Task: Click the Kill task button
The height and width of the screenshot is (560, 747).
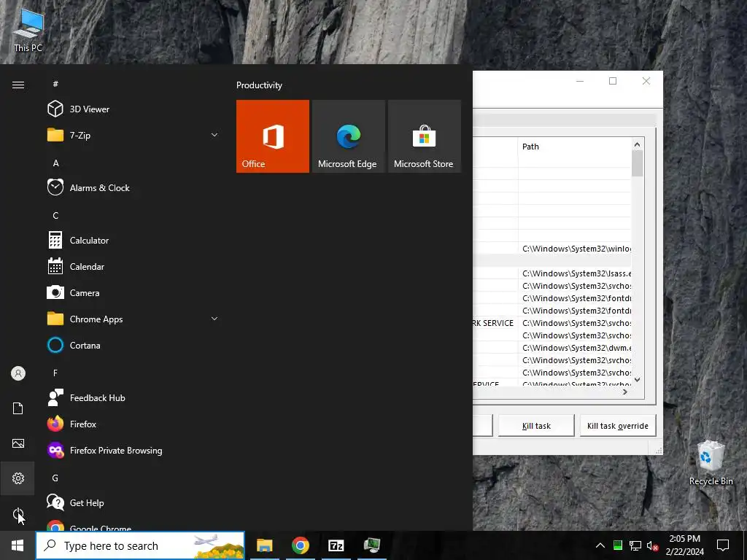Action: pyautogui.click(x=536, y=426)
